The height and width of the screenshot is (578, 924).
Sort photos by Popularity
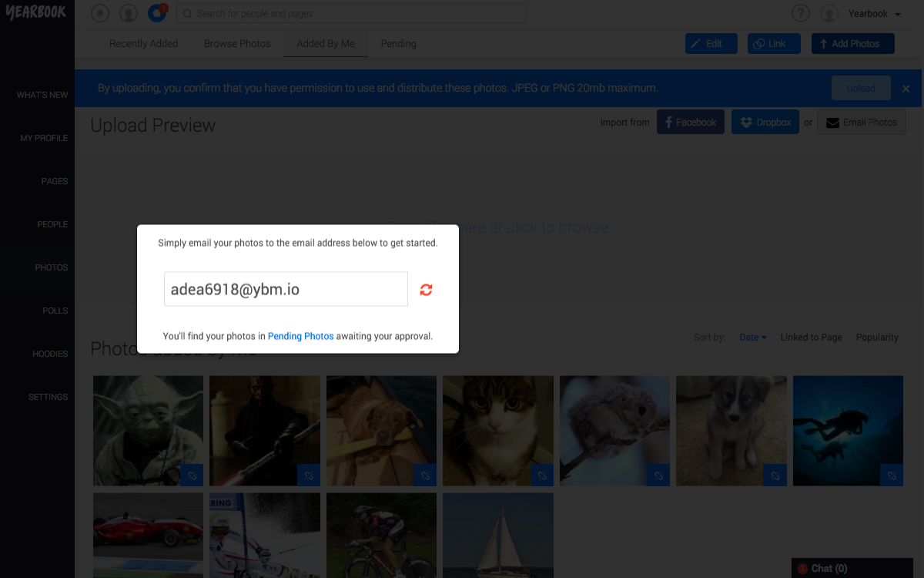[877, 338]
